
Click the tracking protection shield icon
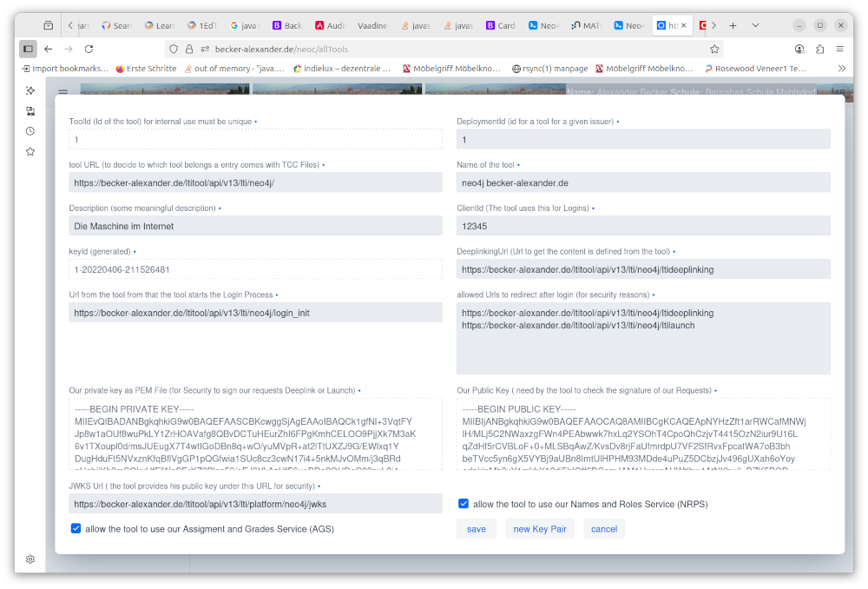[174, 49]
